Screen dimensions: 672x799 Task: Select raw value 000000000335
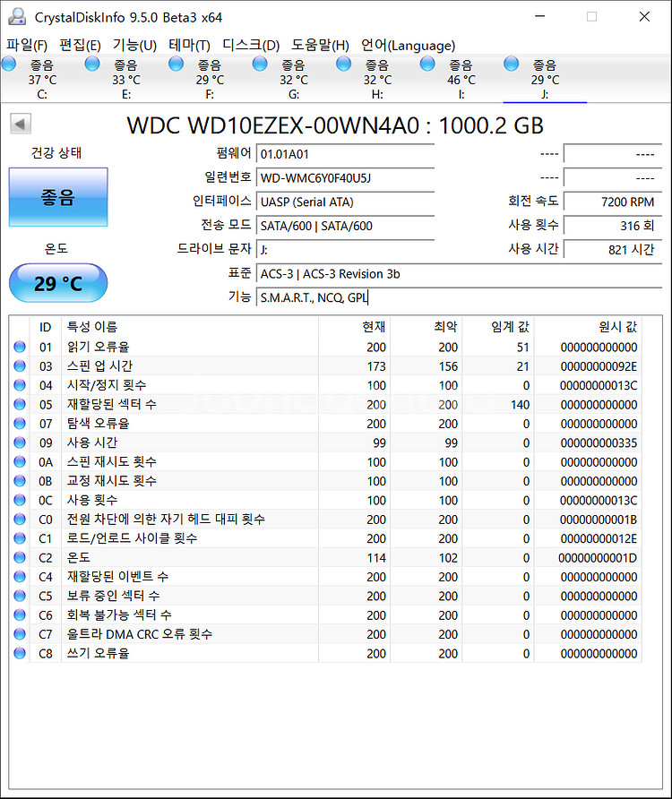coord(599,442)
